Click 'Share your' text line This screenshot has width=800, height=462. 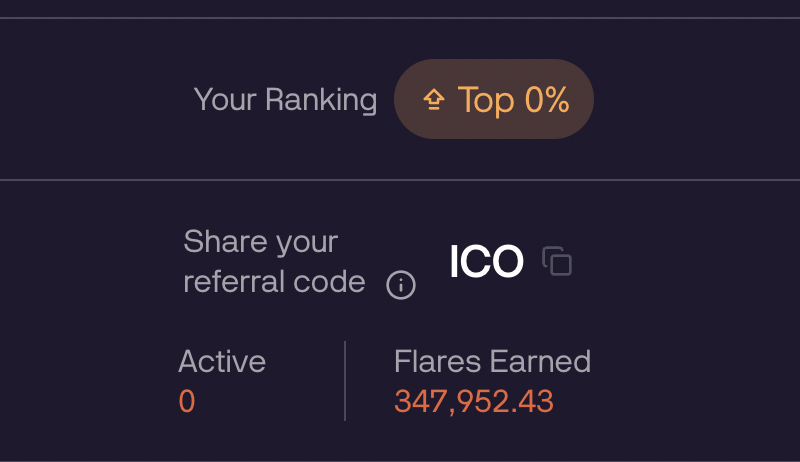point(261,242)
